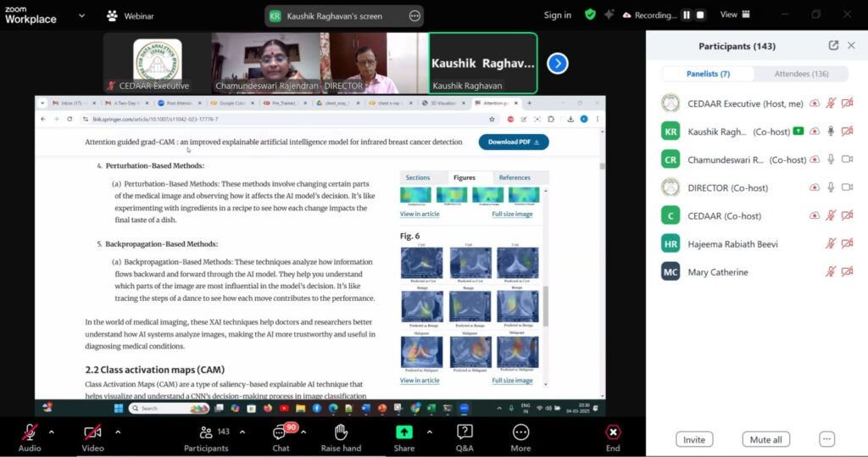Viewport: 868px width, 457px height.
Task: Click the green encryption shield icon
Action: (x=590, y=15)
